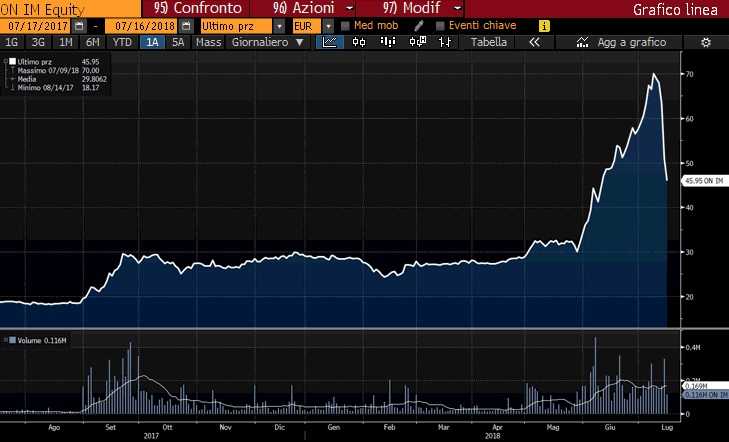Open the start date calendar picker

click(80, 26)
